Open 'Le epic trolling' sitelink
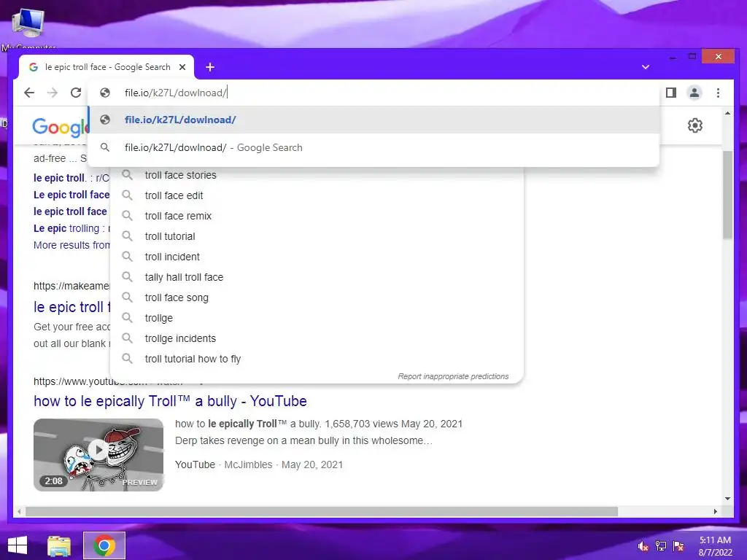The width and height of the screenshot is (747, 560). point(71,228)
